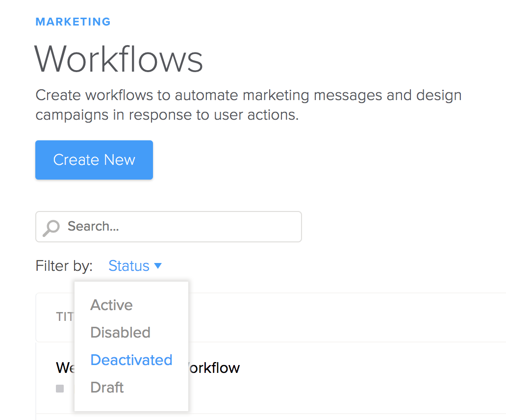Select Active from the status menu

111,305
